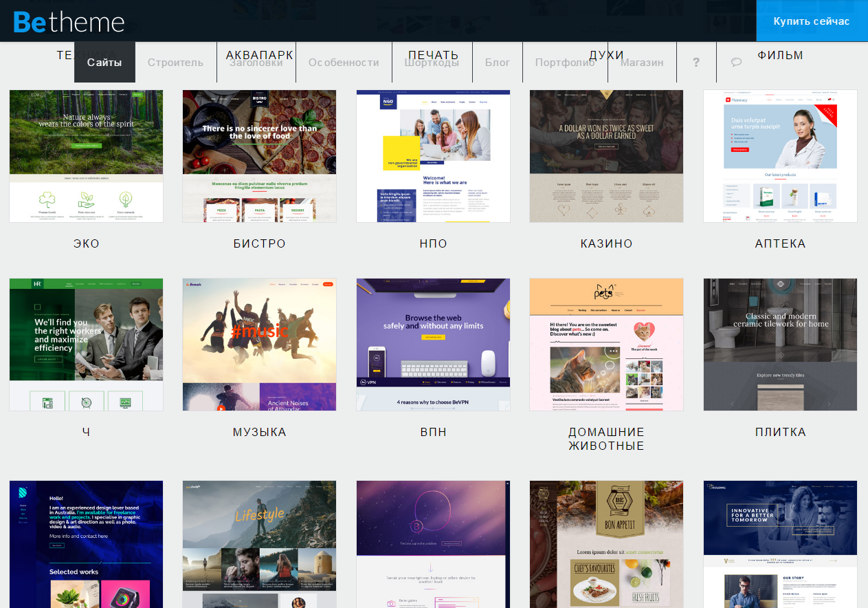Select the НПО caption text

point(434,243)
